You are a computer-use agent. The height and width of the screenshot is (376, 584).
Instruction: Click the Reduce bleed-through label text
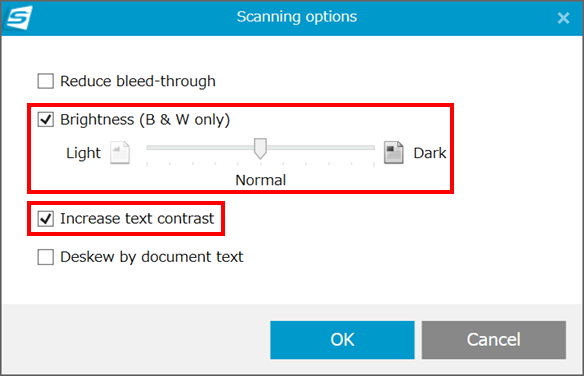click(138, 81)
